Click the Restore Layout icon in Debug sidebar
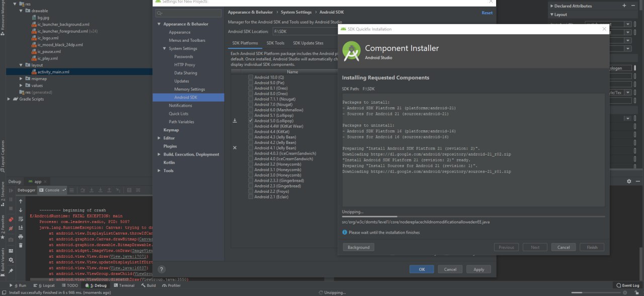This screenshot has width=644, height=296. [11, 251]
